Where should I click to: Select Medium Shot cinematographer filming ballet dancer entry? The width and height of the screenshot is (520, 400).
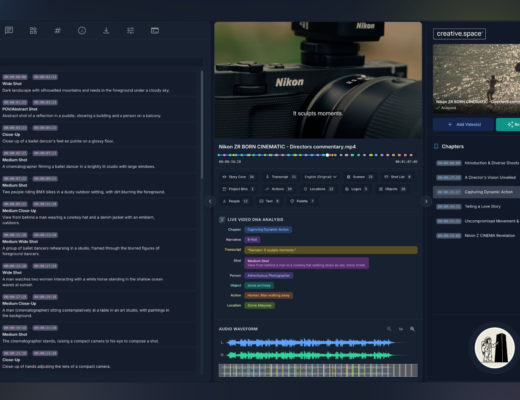99,160
